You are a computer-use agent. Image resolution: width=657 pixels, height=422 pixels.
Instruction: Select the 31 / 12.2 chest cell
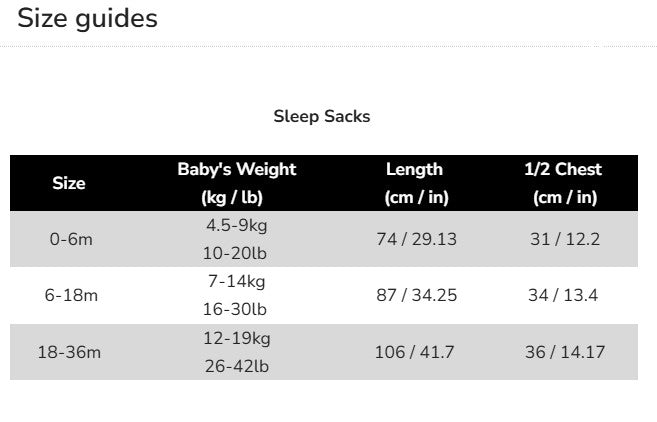click(565, 239)
